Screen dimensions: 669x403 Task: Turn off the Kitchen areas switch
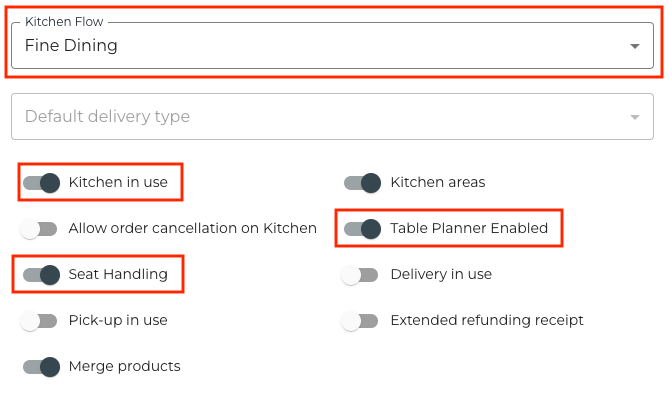coord(362,183)
